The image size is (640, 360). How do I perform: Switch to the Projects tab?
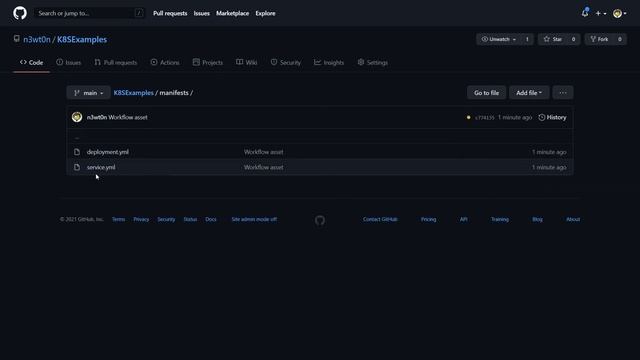click(208, 62)
